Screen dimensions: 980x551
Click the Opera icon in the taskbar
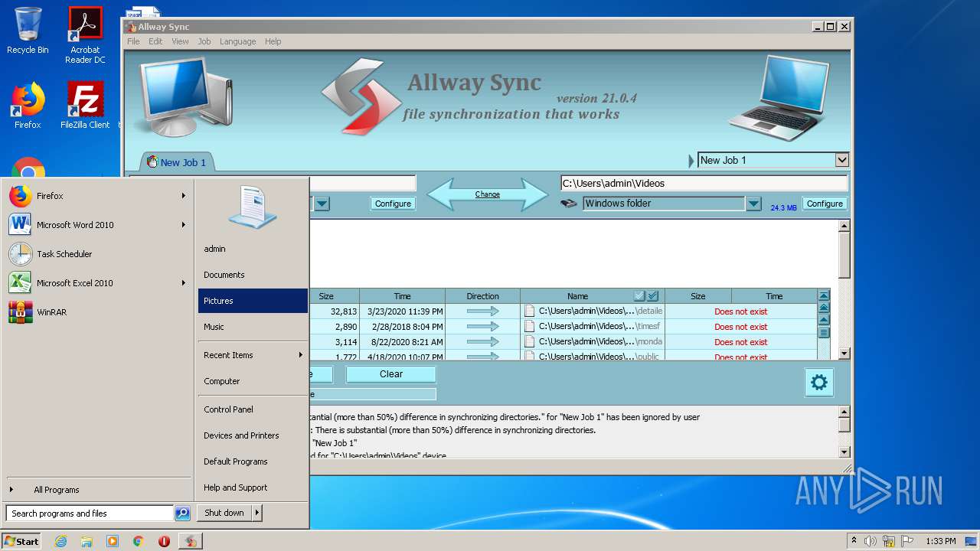point(164,541)
